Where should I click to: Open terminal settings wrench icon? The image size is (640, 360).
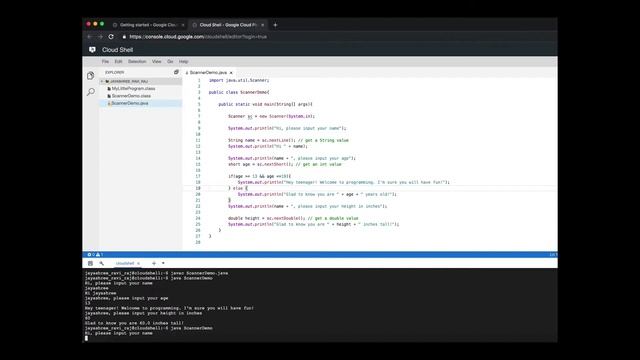point(102,263)
